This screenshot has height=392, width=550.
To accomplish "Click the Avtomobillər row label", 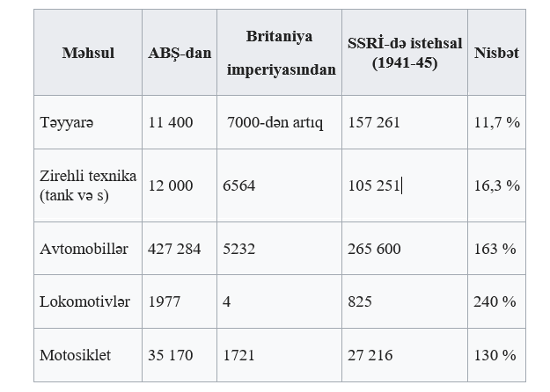I will (x=84, y=249).
